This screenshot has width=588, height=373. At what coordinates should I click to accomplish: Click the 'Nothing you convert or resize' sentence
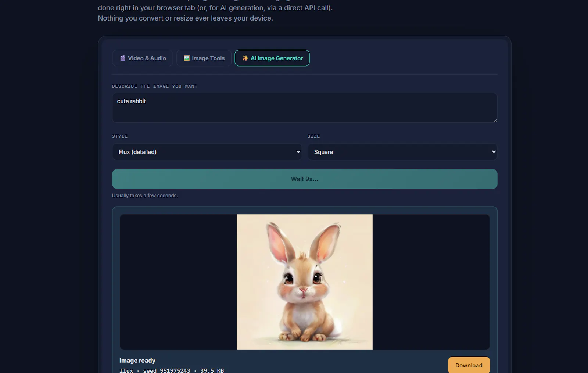[x=185, y=18]
